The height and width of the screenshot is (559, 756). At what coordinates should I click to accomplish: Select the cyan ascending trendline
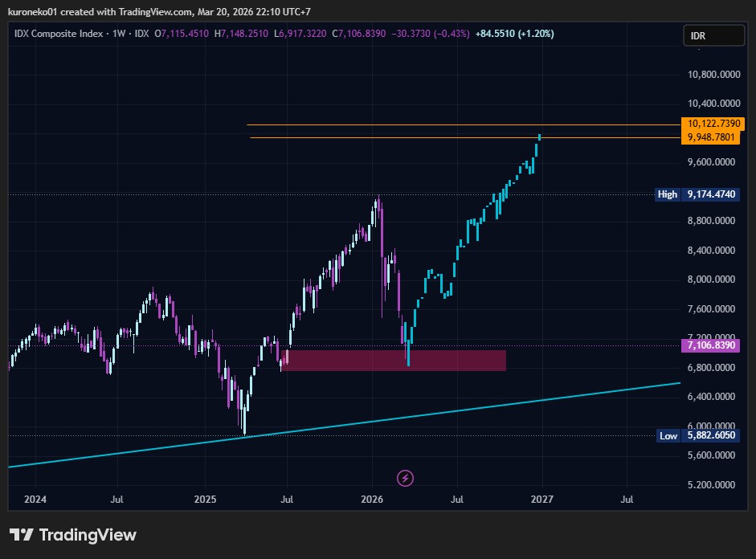tap(344, 425)
